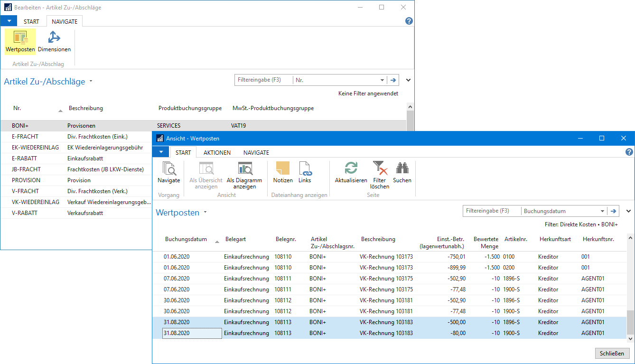635x364 pixels.
Task: Show entries as diagram (Als Diagramm anzeigen)
Action: [x=244, y=176]
